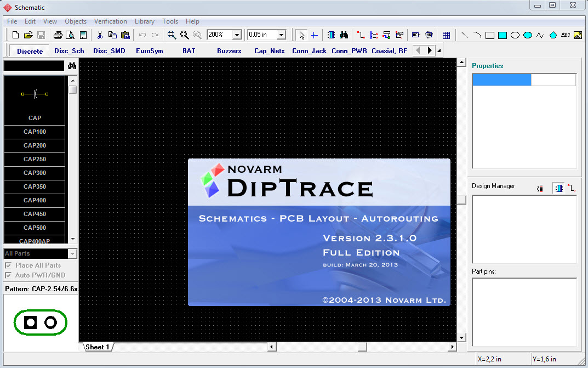Open an existing file with the folder icon

28,35
